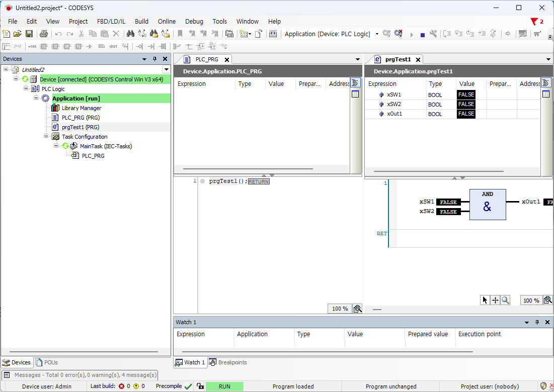Image resolution: width=554 pixels, height=392 pixels.
Task: Click the Insert Assignment VAR icon
Action: pyautogui.click(x=32, y=46)
